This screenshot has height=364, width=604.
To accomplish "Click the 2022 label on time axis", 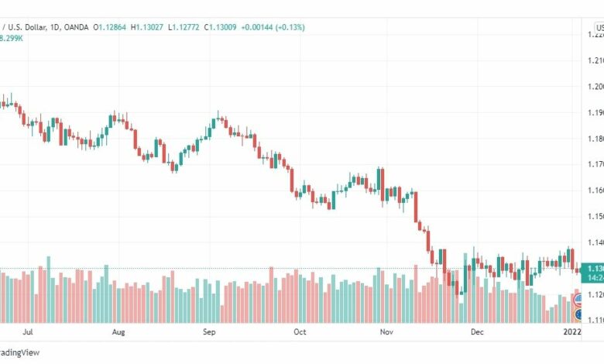I will [x=572, y=331].
